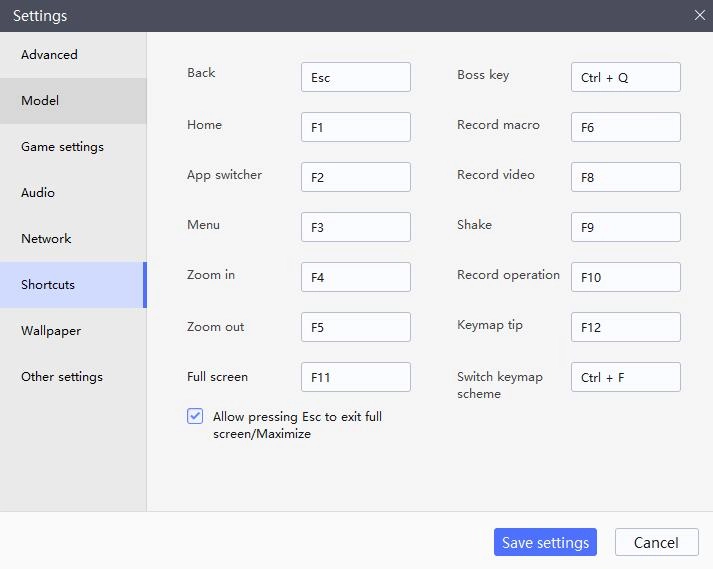This screenshot has height=569, width=713.
Task: Go to the Network settings tab
Action: [x=73, y=238]
